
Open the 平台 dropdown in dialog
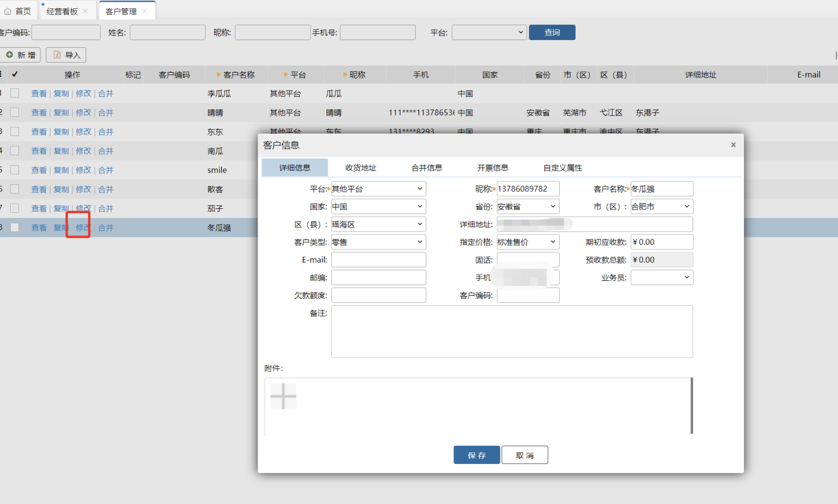coord(378,188)
